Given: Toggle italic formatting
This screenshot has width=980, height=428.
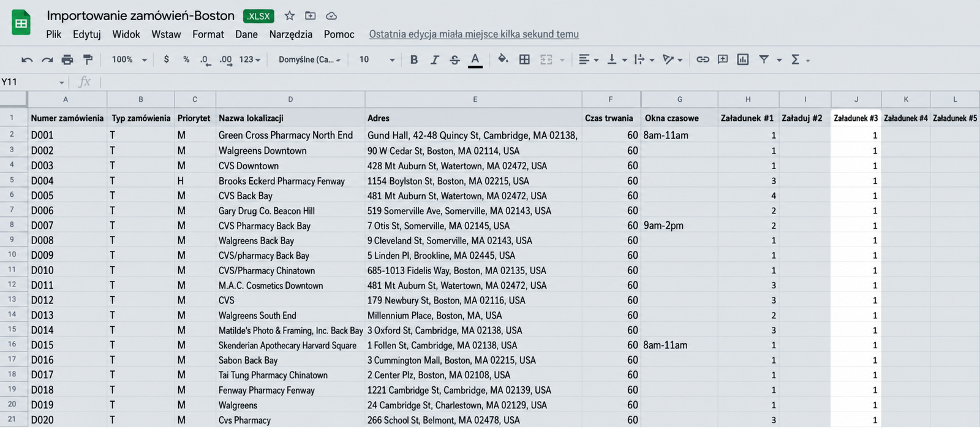Looking at the screenshot, I should pos(434,59).
